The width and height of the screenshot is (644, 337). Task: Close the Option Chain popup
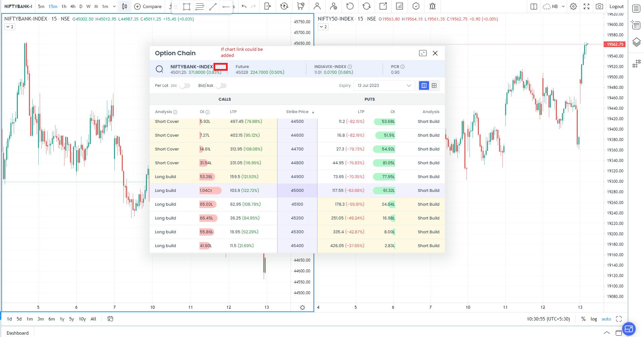[435, 53]
